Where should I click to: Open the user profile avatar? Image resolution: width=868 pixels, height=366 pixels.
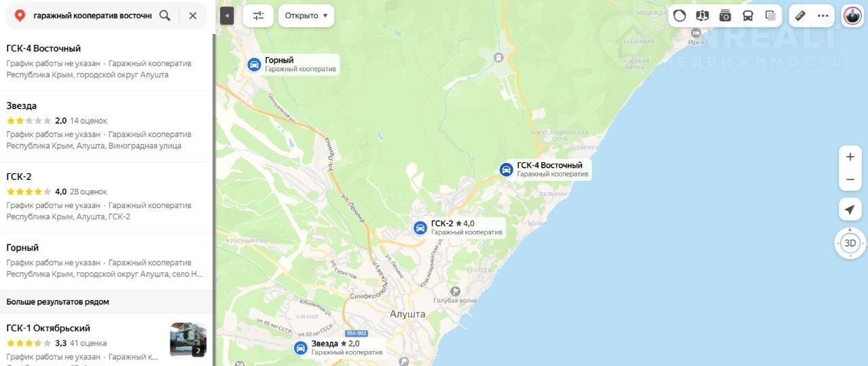click(852, 16)
